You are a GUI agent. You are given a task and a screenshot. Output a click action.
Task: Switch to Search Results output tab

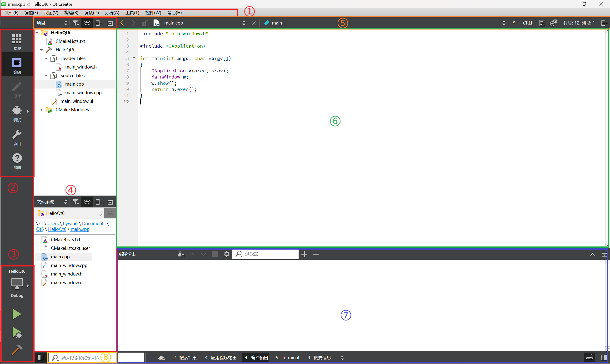tap(185, 358)
